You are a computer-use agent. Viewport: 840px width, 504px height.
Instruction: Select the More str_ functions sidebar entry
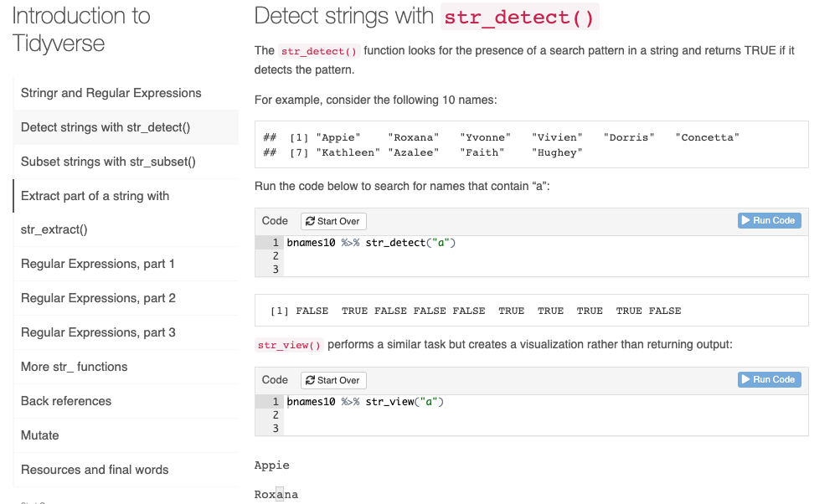click(73, 367)
